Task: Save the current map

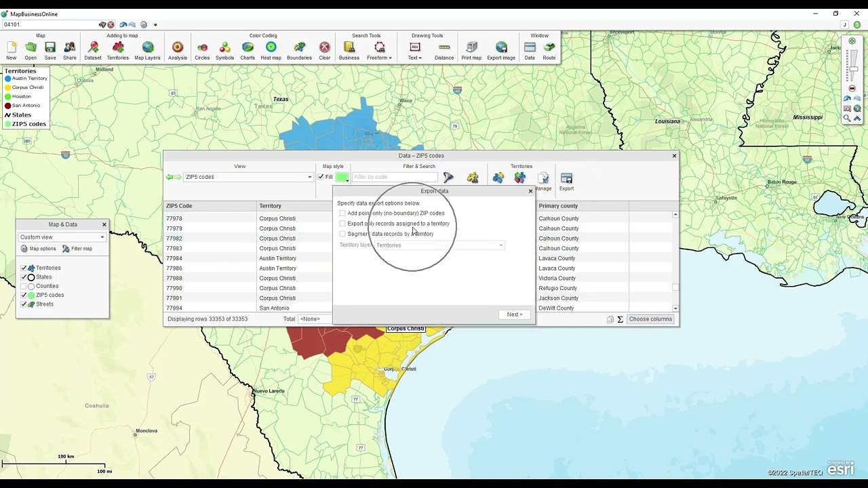Action: (50, 50)
